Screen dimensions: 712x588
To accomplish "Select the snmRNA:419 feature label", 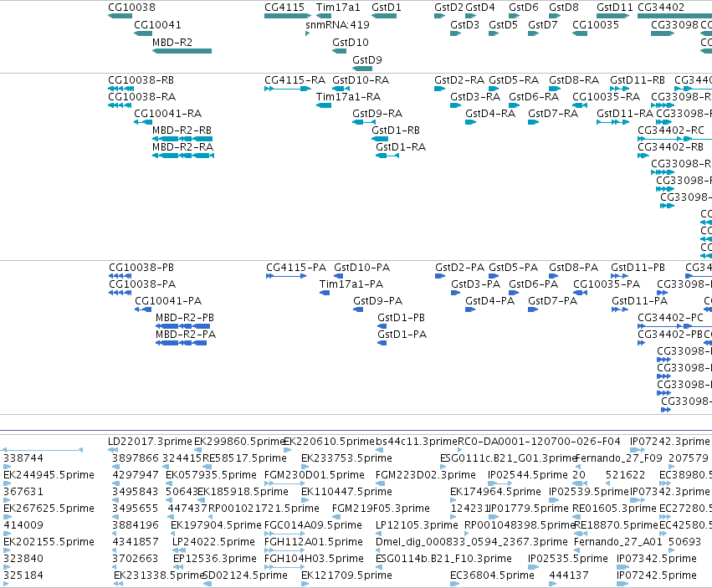I will [337, 24].
